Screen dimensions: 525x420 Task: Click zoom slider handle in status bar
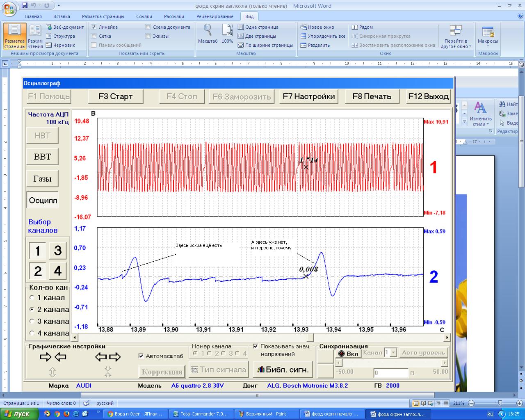[500, 403]
